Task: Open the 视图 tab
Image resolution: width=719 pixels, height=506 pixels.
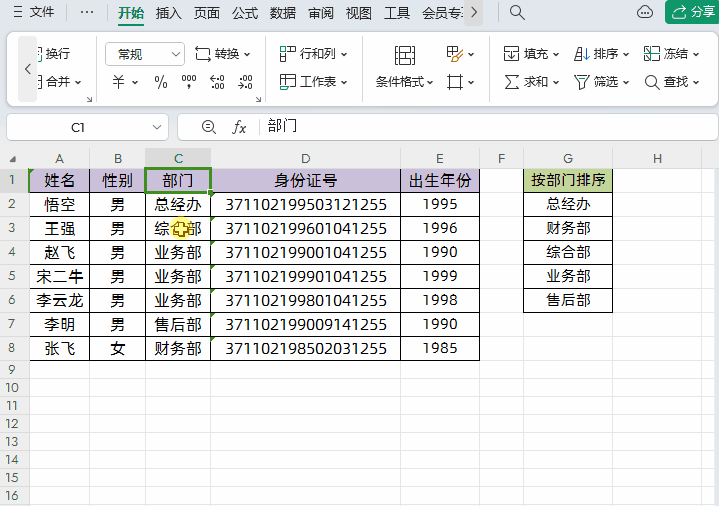Action: click(x=359, y=13)
